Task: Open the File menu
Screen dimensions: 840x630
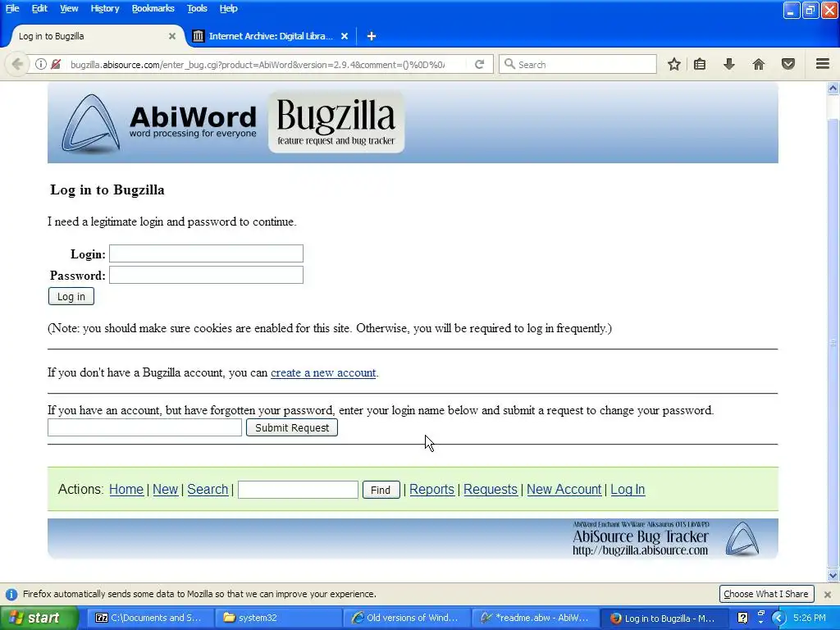Action: (11, 8)
